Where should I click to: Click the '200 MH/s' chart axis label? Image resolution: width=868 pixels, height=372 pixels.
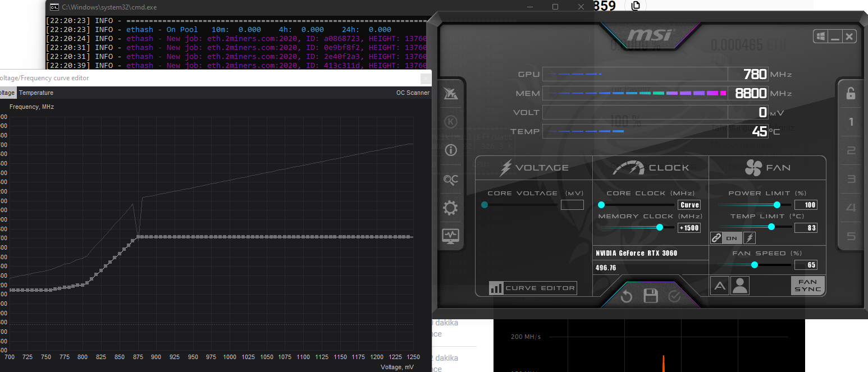pos(526,337)
